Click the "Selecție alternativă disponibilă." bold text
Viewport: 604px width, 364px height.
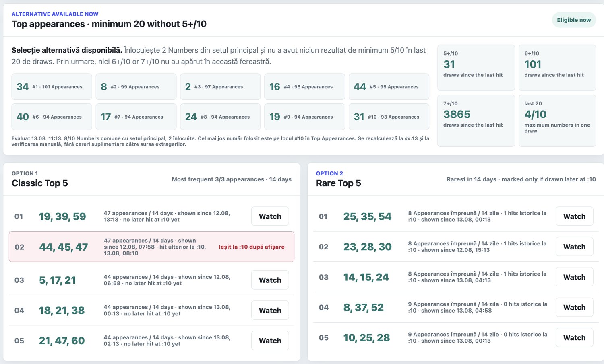coord(67,50)
